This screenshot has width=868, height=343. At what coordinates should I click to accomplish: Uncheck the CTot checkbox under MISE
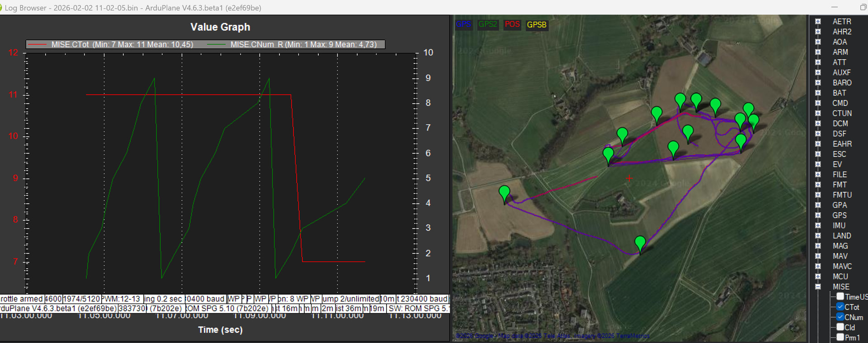pyautogui.click(x=840, y=307)
